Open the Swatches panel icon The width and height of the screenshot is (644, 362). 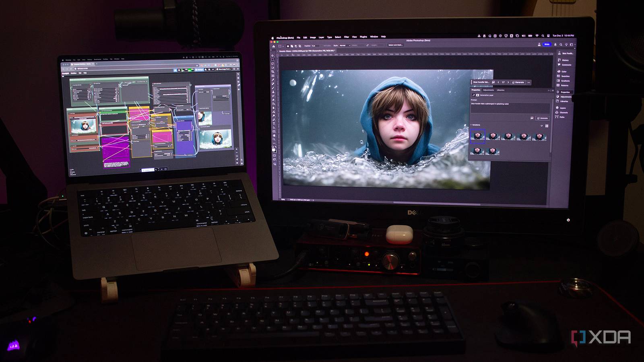click(x=563, y=76)
